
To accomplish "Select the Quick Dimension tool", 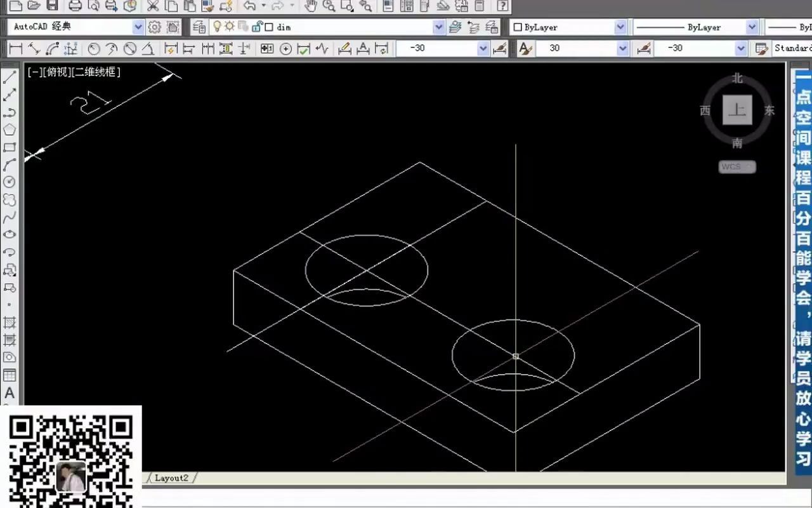I will click(x=171, y=48).
